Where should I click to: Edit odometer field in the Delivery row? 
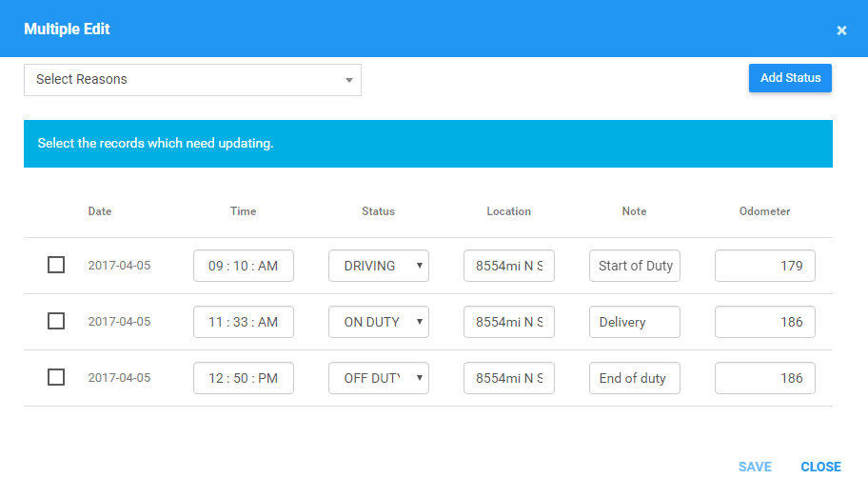click(765, 322)
